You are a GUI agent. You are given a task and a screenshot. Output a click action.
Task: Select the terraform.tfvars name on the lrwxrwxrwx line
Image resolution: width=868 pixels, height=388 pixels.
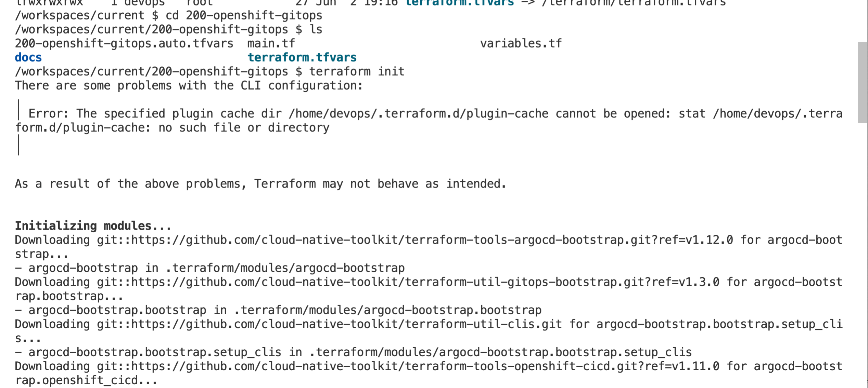(x=459, y=3)
